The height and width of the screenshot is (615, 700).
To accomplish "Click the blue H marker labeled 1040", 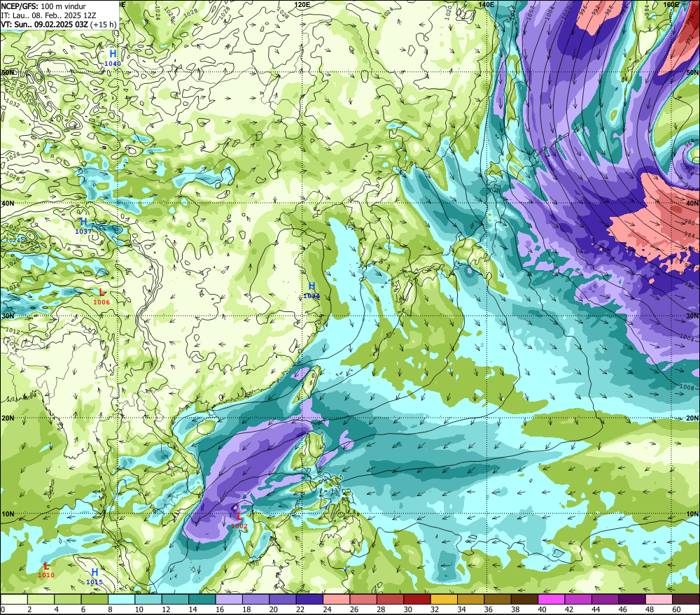I will [113, 55].
